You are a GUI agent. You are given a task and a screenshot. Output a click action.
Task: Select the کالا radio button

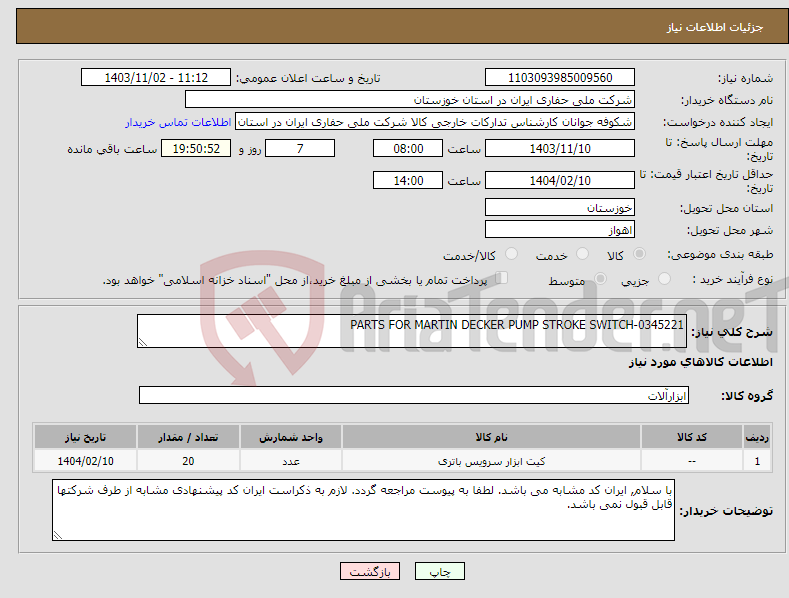click(x=639, y=254)
